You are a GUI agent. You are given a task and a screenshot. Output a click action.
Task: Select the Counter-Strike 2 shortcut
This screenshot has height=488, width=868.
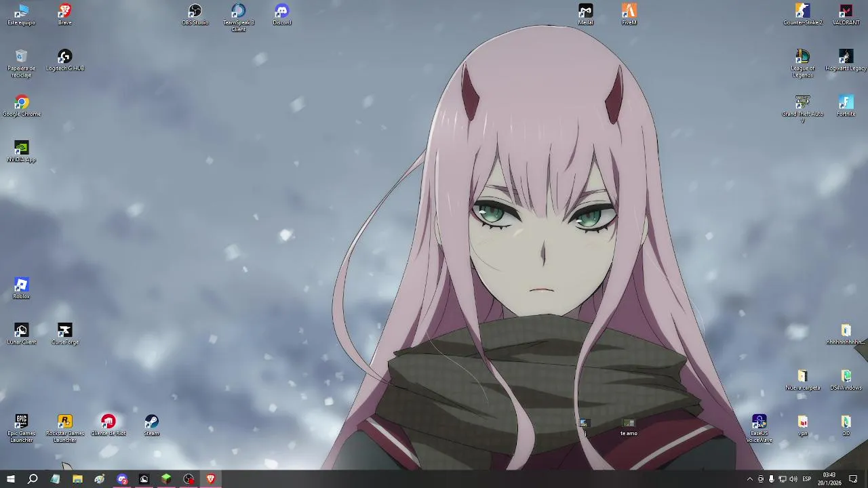(x=803, y=15)
